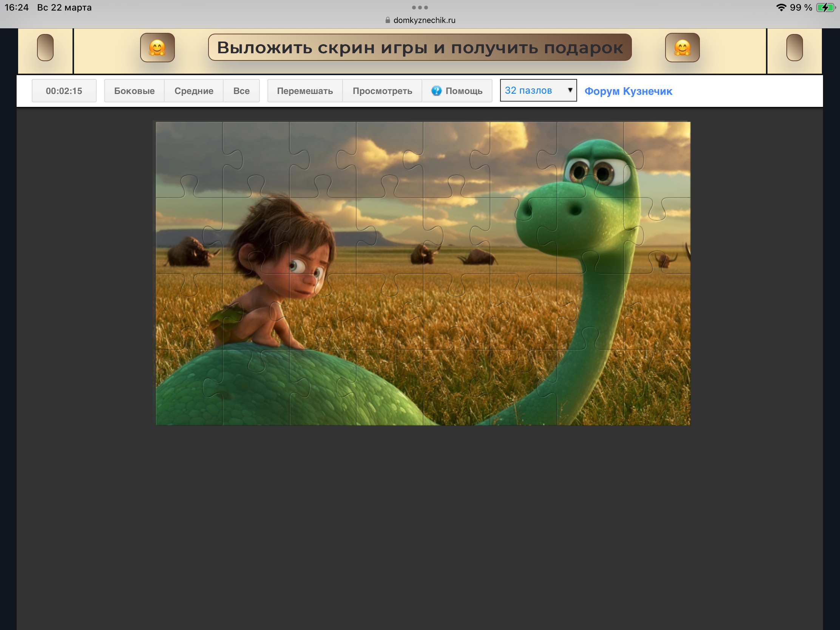Tap the Wi-Fi status icon

pos(781,8)
